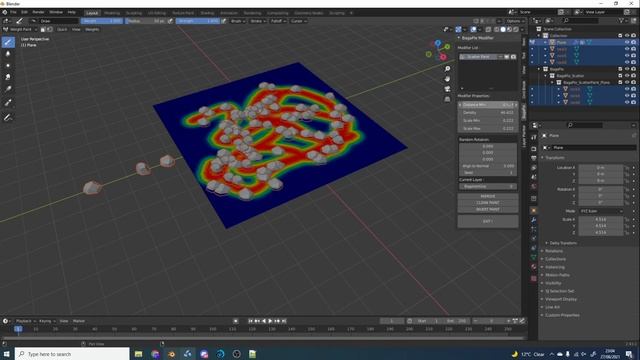Toggle strength pressure sensitivity icon
The height and width of the screenshot is (360, 640).
[224, 21]
